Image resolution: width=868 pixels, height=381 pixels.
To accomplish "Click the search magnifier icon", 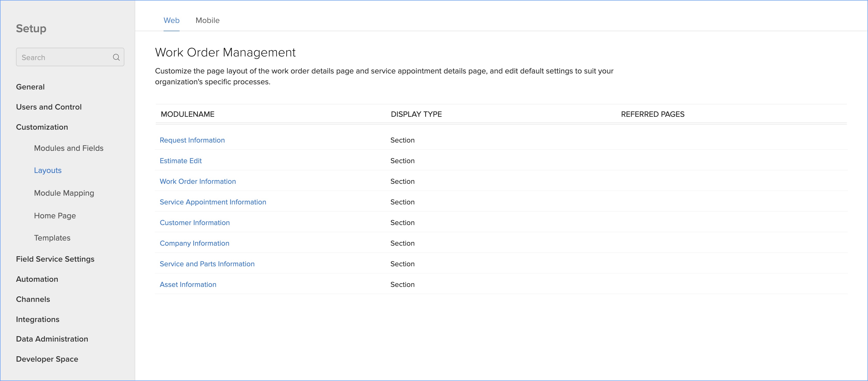I will [x=116, y=57].
